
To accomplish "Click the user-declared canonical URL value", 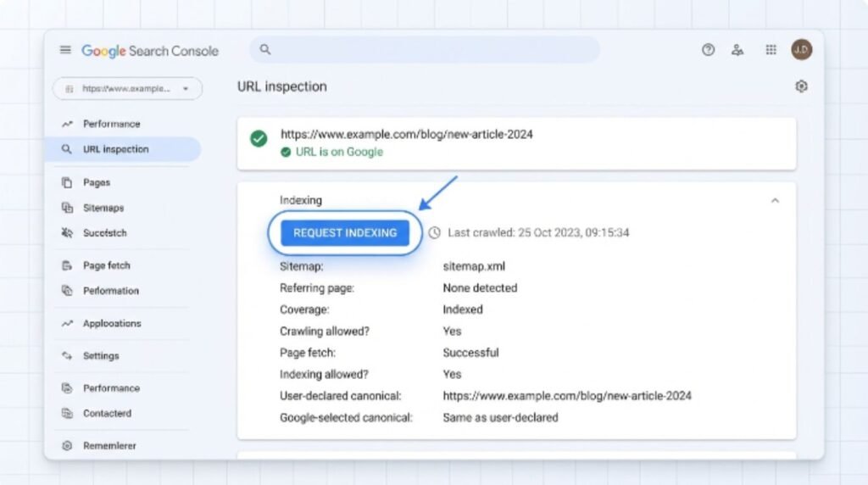I will tap(567, 396).
